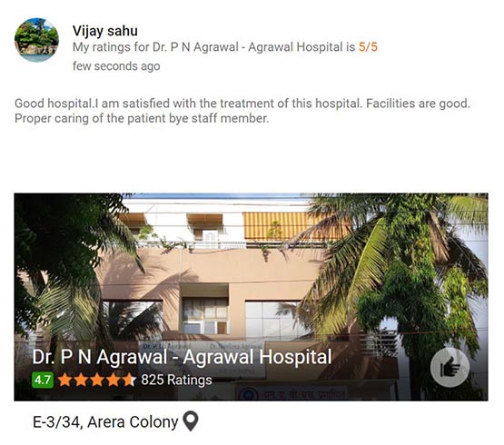
Task: Click the Dr. P N Agrawal hospital title
Action: (182, 357)
